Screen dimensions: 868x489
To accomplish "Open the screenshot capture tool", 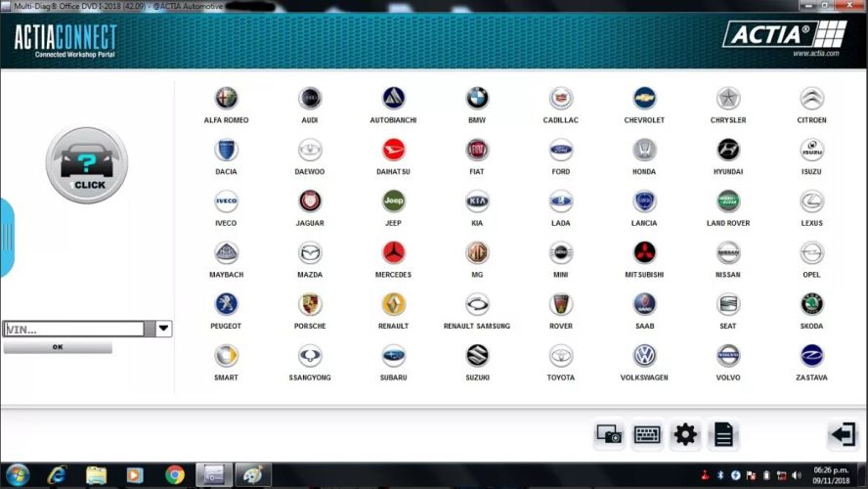I will click(609, 435).
